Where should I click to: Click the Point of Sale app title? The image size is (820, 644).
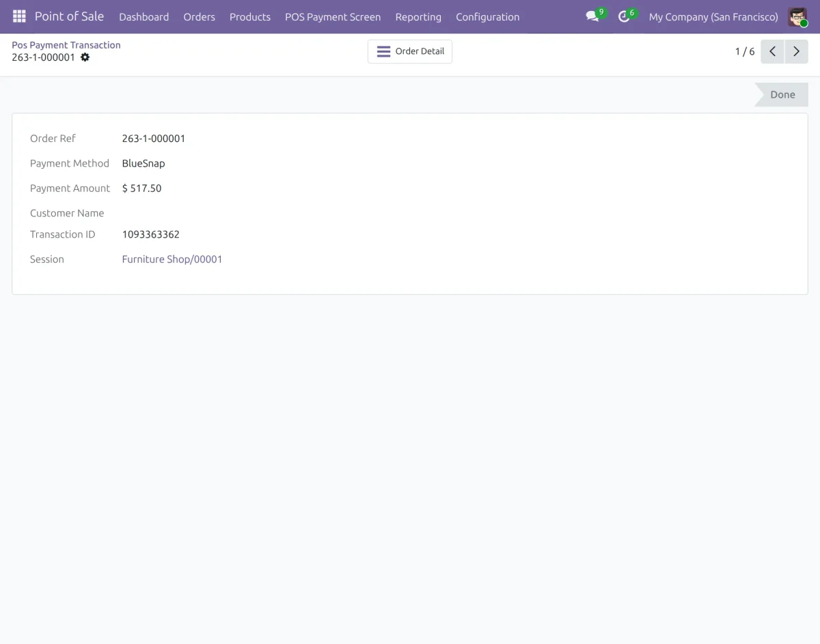pos(70,16)
